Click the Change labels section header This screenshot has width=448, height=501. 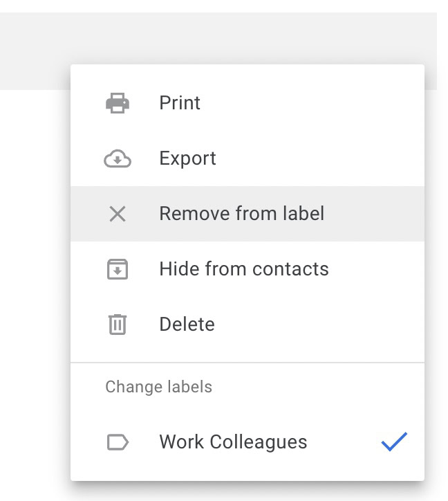pyautogui.click(x=158, y=387)
